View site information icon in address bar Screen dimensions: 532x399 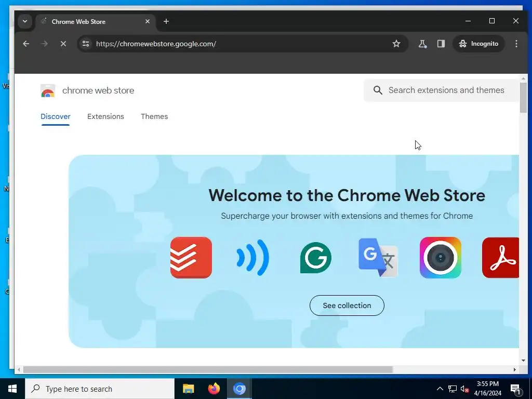point(86,44)
